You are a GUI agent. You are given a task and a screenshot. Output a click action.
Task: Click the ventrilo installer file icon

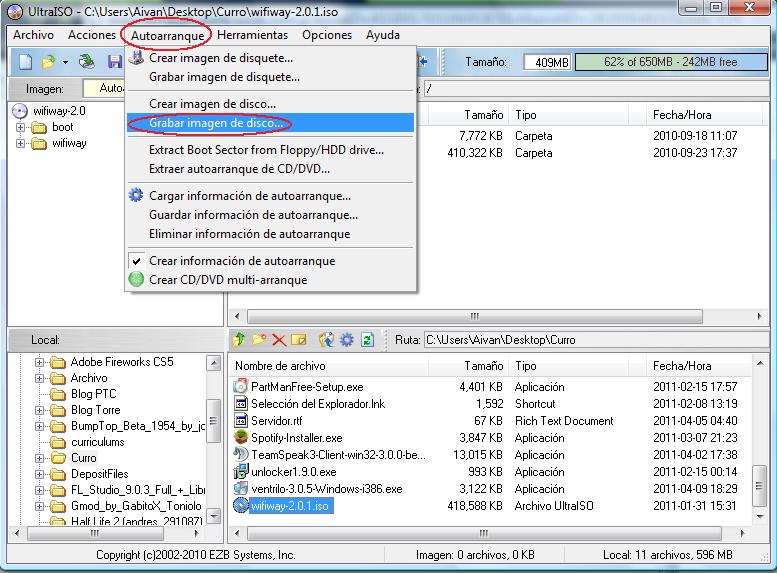point(241,488)
